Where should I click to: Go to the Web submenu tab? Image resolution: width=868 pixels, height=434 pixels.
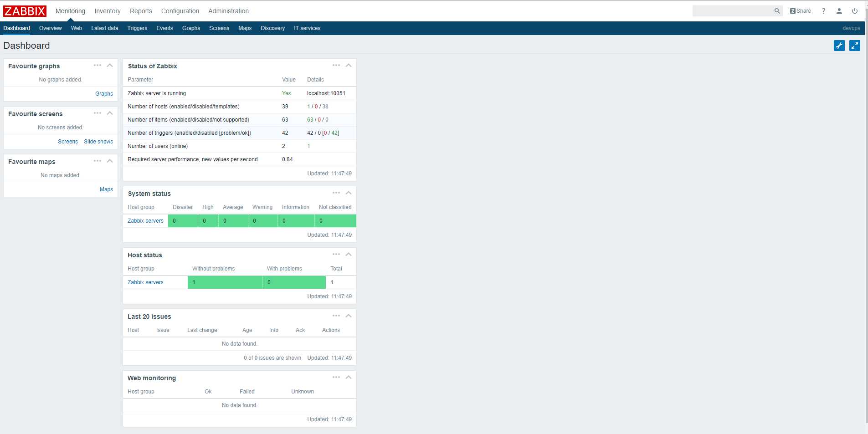[x=77, y=28]
